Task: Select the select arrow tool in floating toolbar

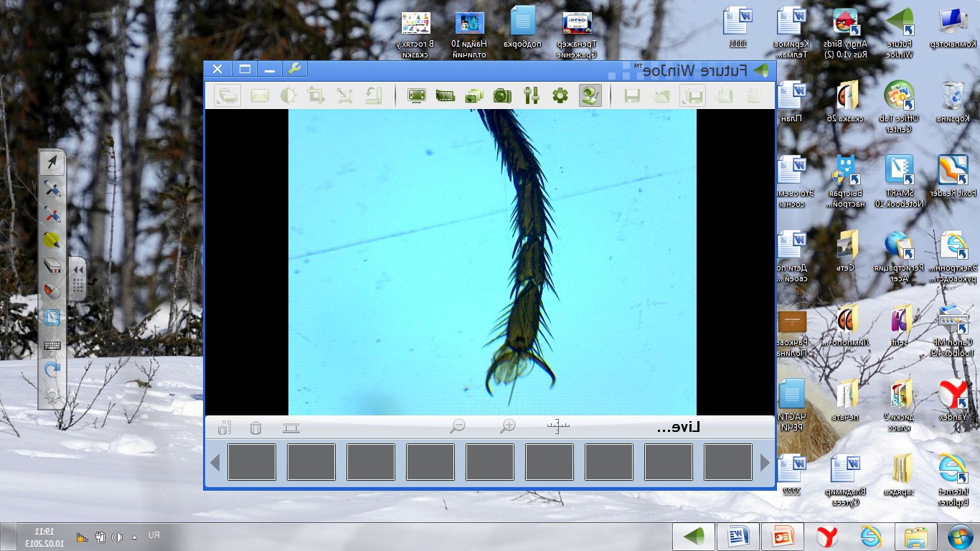Action: point(52,164)
